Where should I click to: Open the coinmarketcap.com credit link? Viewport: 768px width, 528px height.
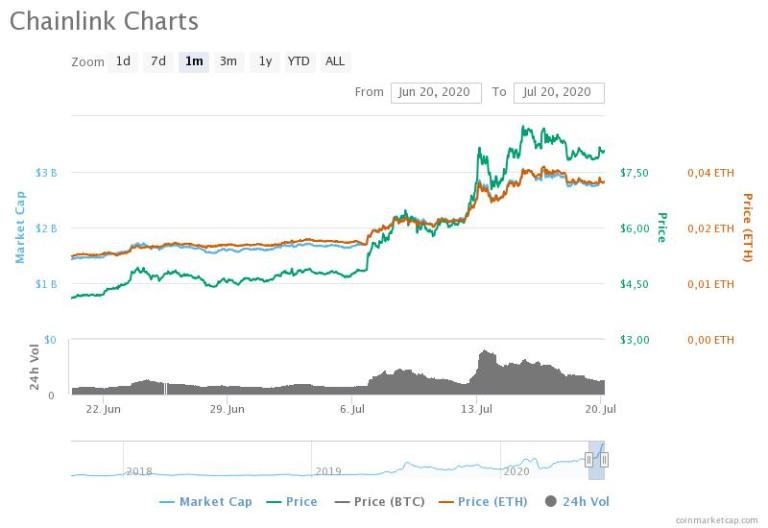[x=717, y=520]
